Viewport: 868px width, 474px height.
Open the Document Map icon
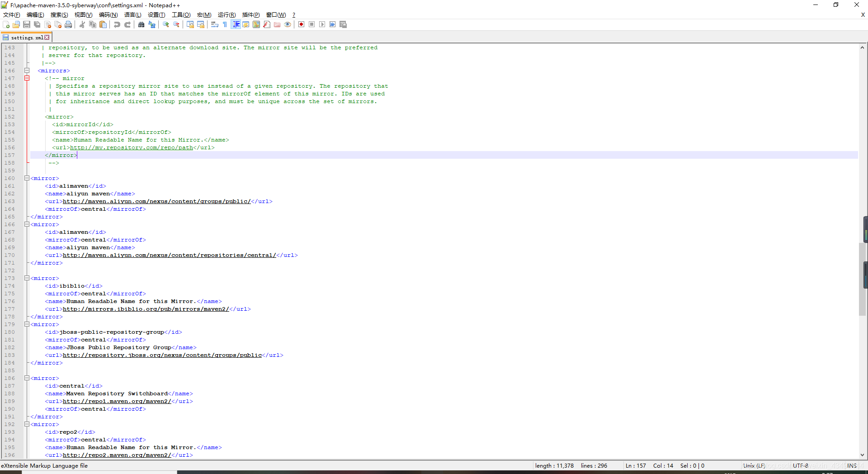click(256, 24)
